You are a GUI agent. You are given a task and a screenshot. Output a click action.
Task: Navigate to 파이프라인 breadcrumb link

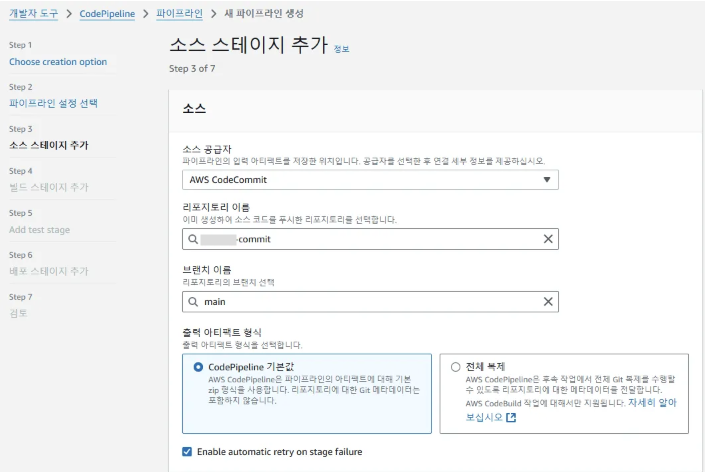coord(179,14)
